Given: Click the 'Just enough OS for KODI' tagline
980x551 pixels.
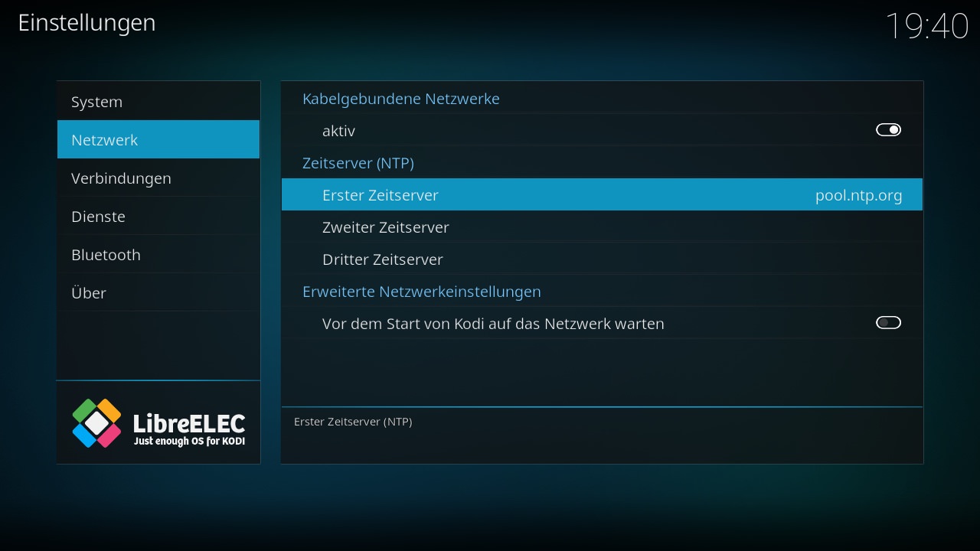Looking at the screenshot, I should (x=189, y=442).
